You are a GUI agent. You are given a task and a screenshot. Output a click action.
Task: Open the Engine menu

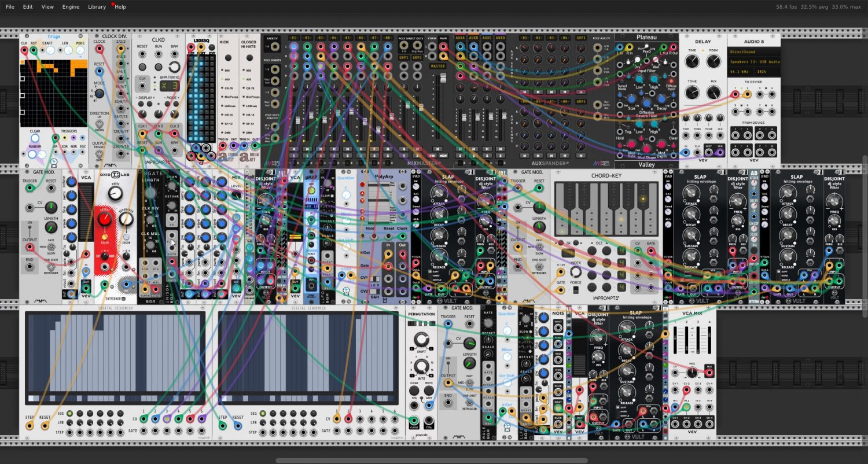[71, 7]
